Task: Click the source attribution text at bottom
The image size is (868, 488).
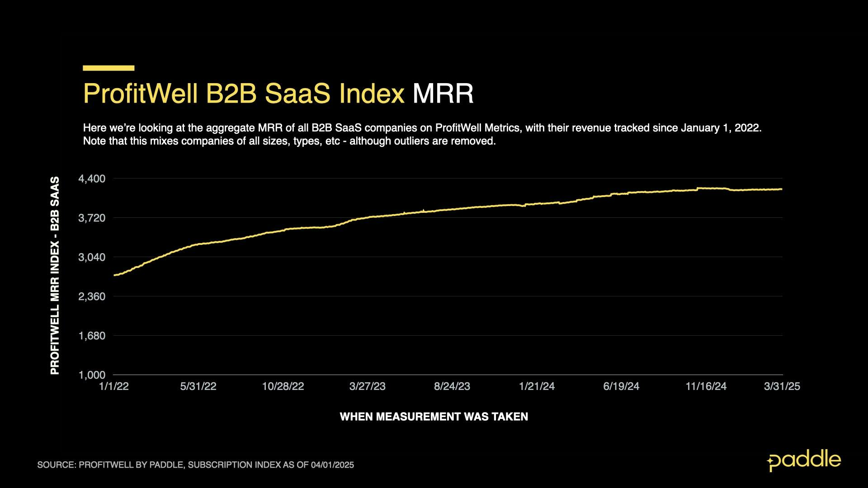Action: click(x=195, y=465)
